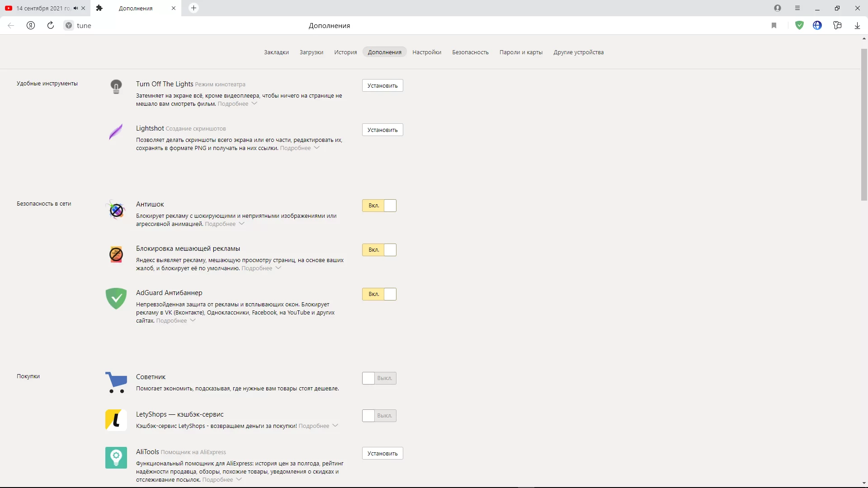The height and width of the screenshot is (488, 868).
Task: Click the Удобные инструменты section label
Action: point(47,84)
